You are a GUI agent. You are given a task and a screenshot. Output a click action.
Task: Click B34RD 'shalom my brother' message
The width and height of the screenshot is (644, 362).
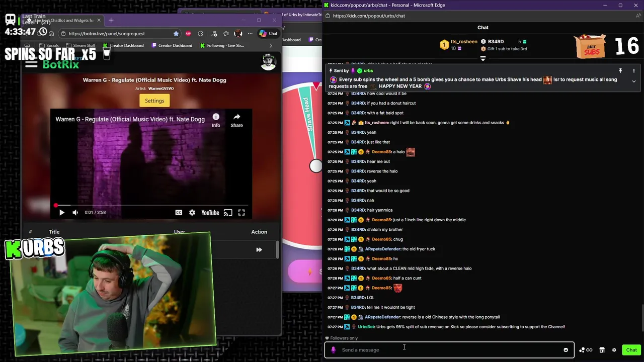[x=385, y=230]
